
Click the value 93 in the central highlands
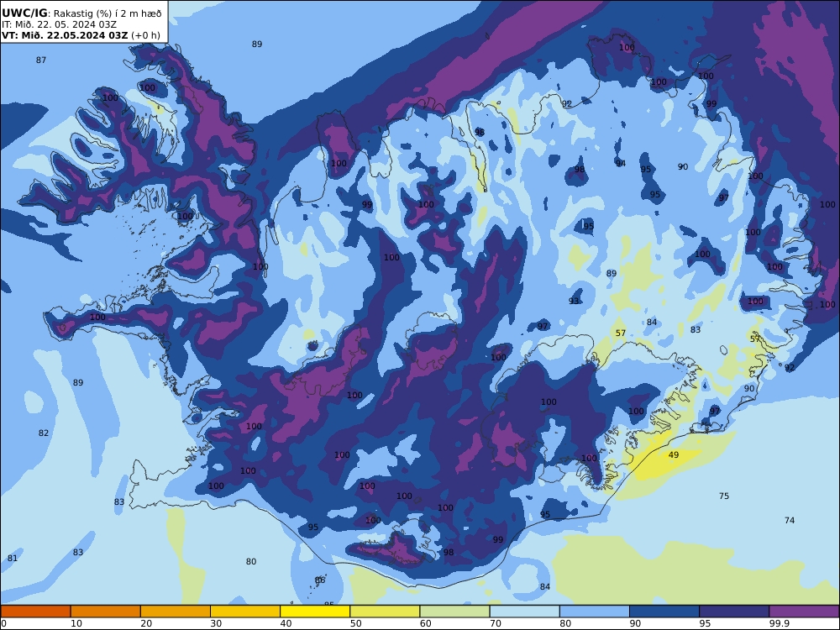(574, 301)
